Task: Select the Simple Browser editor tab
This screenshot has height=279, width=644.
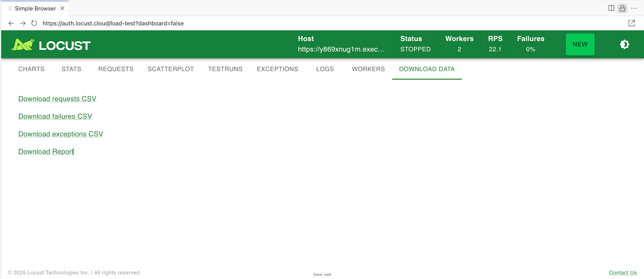Action: (x=35, y=8)
